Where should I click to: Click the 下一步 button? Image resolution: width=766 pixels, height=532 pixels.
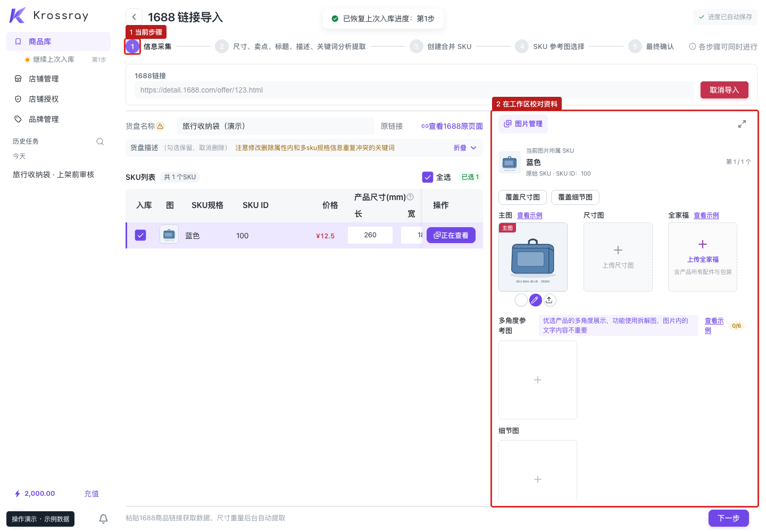(729, 518)
